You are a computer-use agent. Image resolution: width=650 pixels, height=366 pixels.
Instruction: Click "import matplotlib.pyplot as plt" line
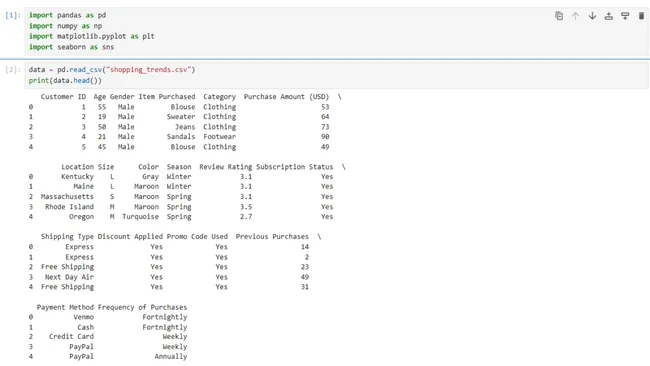tap(92, 36)
